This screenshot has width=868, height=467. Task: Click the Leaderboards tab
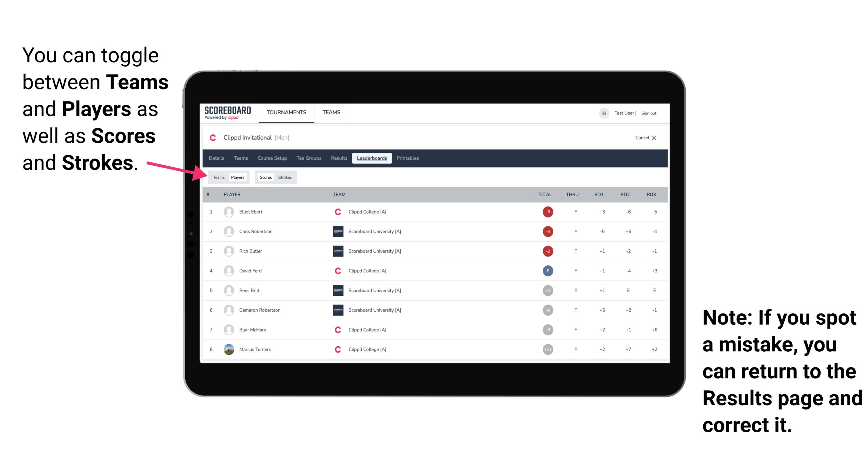point(372,158)
